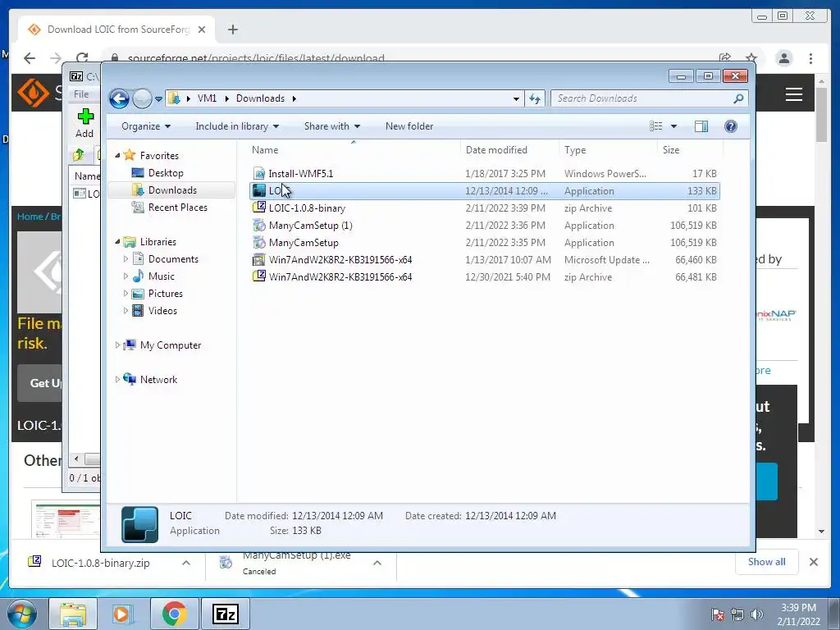Open the view options dropdown arrow
Screen dimensions: 840x630
point(674,126)
